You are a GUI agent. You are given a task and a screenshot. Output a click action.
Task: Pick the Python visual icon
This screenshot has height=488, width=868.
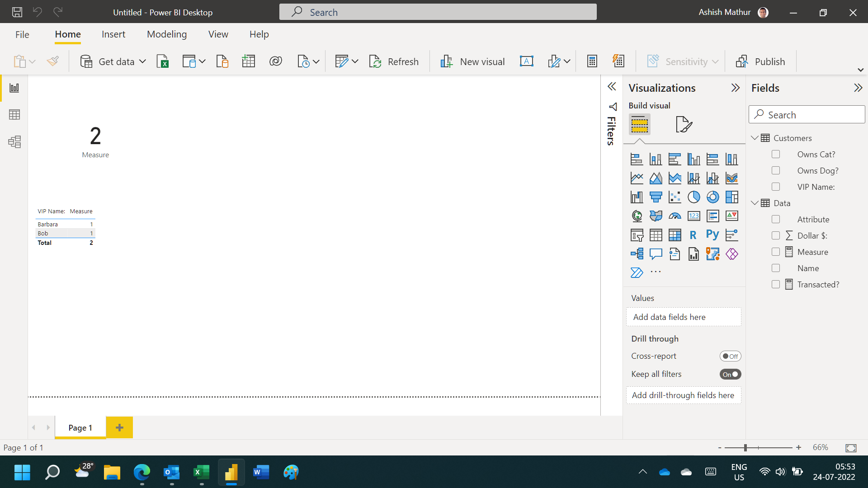[712, 235]
